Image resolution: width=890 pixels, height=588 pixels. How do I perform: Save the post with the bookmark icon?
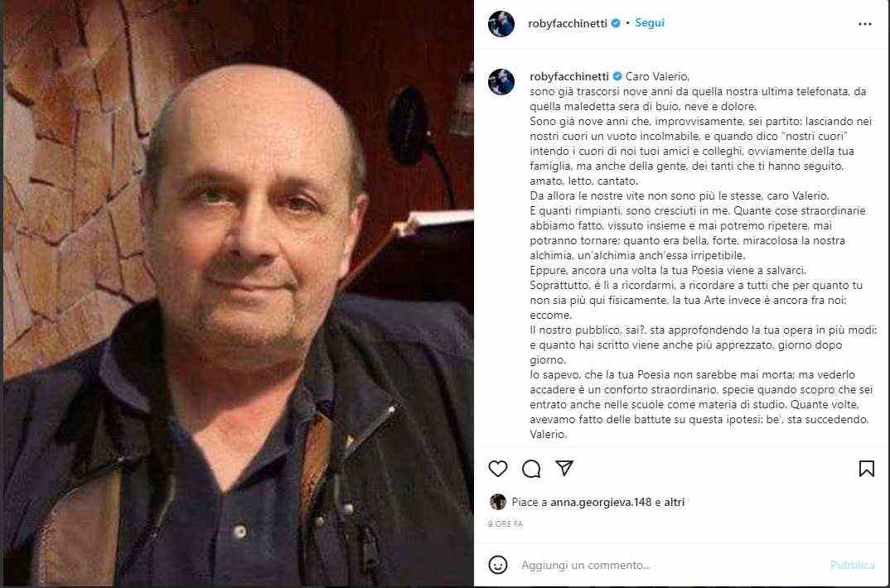[866, 469]
